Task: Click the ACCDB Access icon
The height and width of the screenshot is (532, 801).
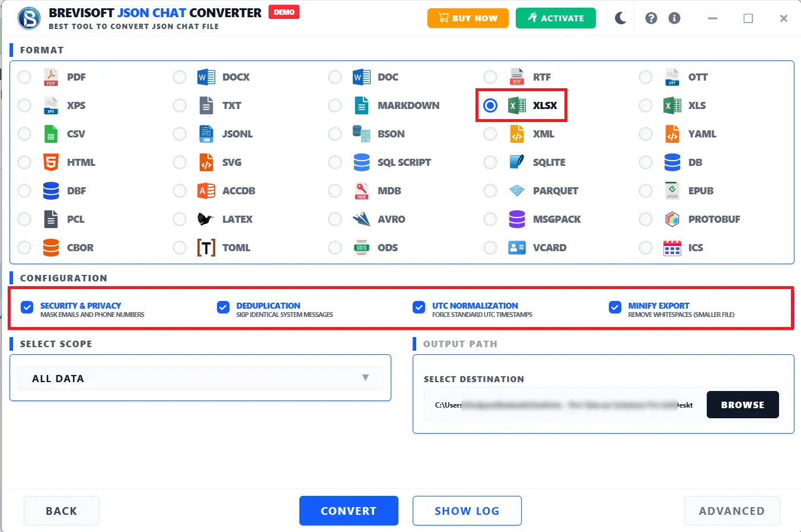Action: coord(206,191)
